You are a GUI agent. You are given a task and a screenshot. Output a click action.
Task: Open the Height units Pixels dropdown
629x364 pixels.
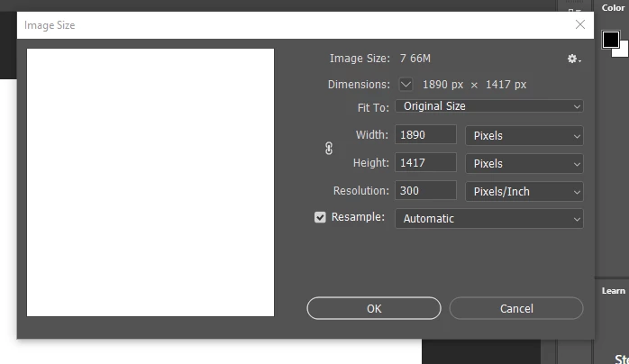524,164
